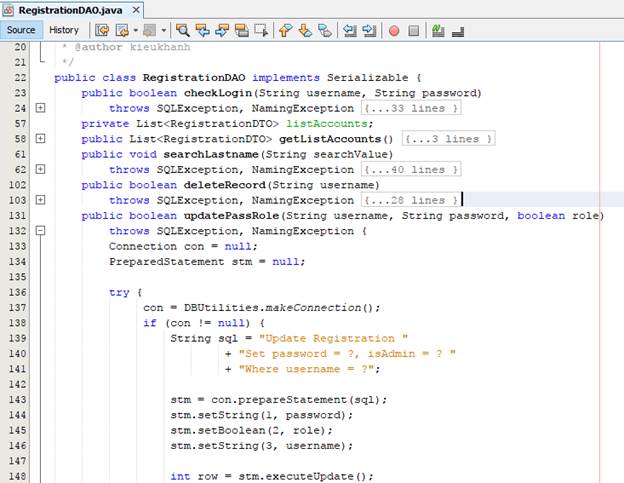Toggle Rectangular Selection icon
The image size is (624, 483).
tap(261, 30)
